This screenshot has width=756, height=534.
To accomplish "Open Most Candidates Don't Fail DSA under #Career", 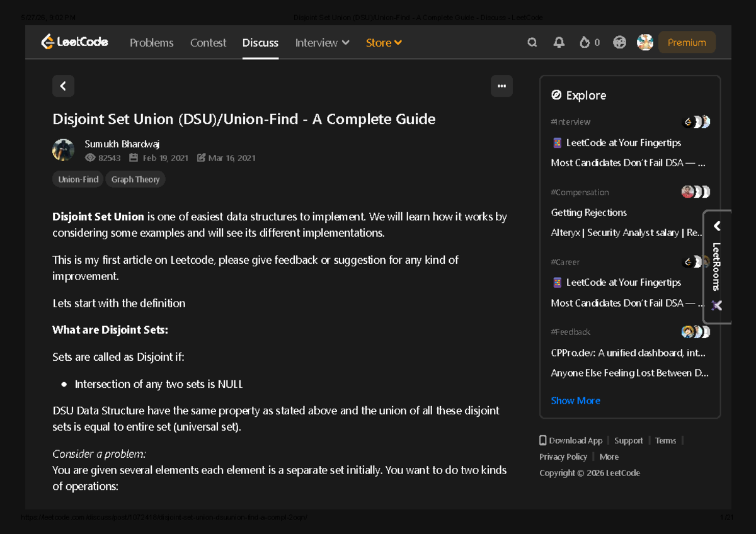I will (x=628, y=304).
